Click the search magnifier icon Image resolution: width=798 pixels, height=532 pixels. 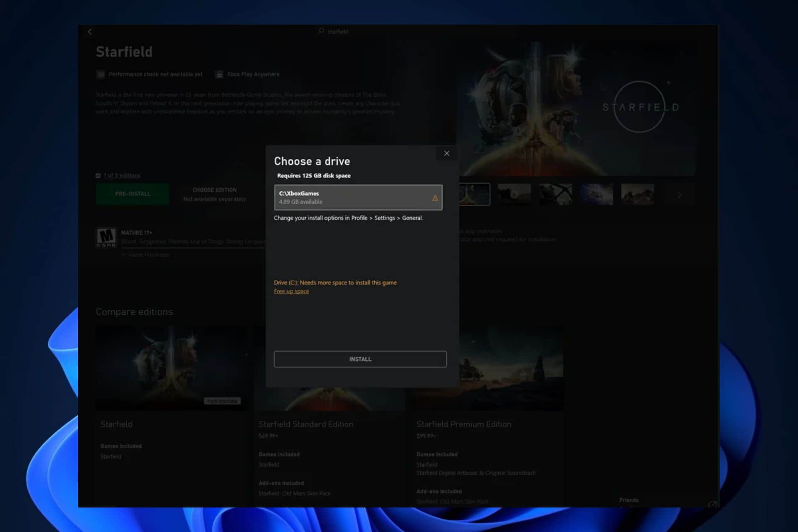(321, 31)
